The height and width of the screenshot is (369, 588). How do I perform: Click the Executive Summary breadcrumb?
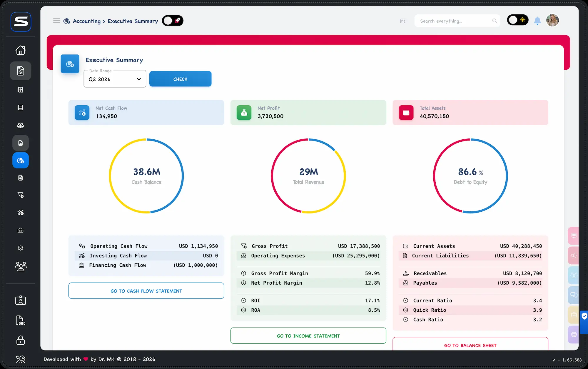[133, 21]
